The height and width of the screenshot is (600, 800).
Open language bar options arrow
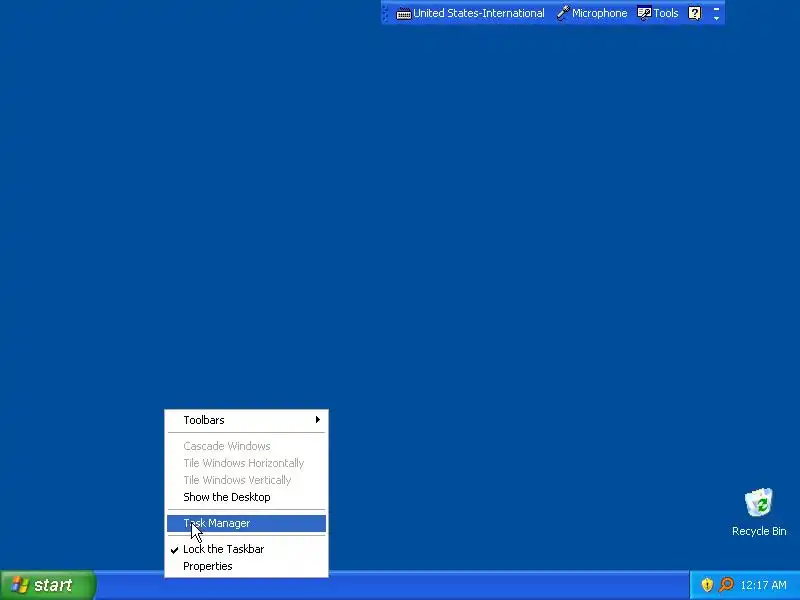[716, 18]
